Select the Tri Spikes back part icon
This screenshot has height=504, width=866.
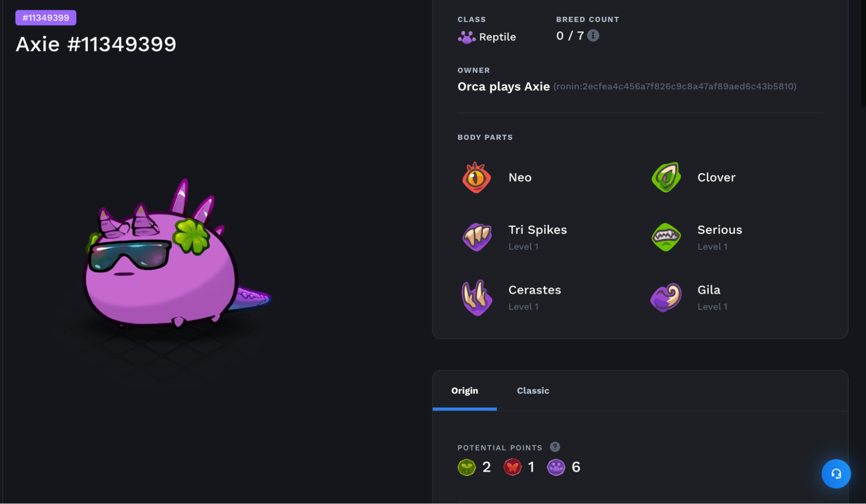click(477, 237)
